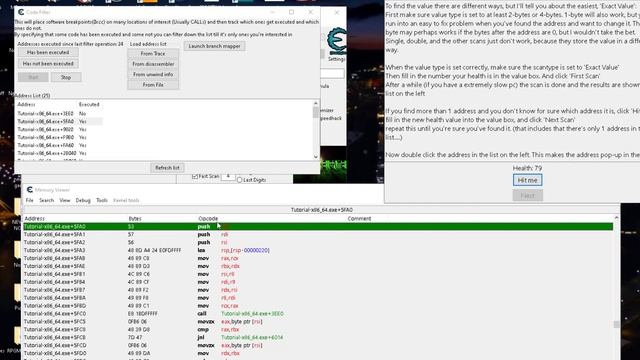Click the Bytes column header in Memory Viewer
The height and width of the screenshot is (360, 640).
point(135,219)
